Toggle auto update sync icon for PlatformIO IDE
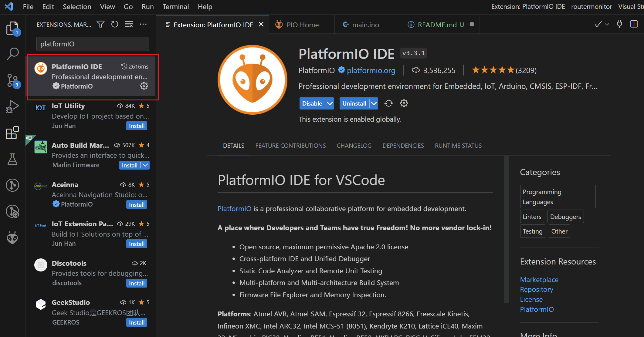Viewport: 644px width, 337px height. pyautogui.click(x=388, y=103)
